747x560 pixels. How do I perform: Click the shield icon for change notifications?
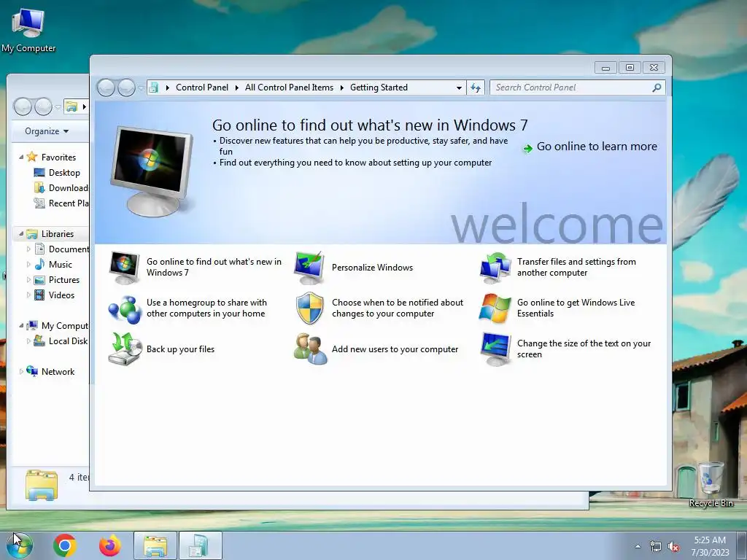(x=309, y=308)
